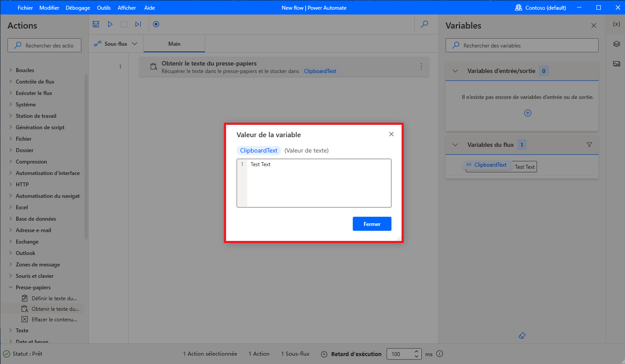Click the eraser icon below the variables
This screenshot has height=364, width=625.
pyautogui.click(x=522, y=335)
